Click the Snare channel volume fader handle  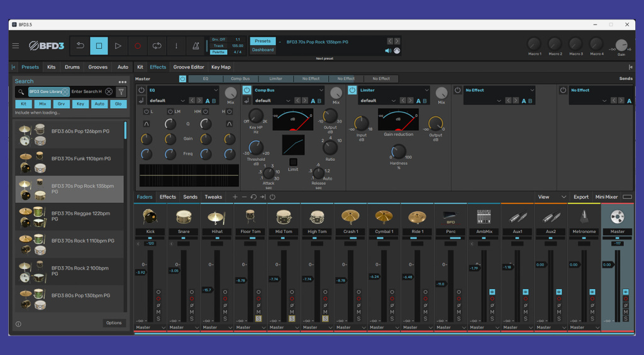(174, 271)
